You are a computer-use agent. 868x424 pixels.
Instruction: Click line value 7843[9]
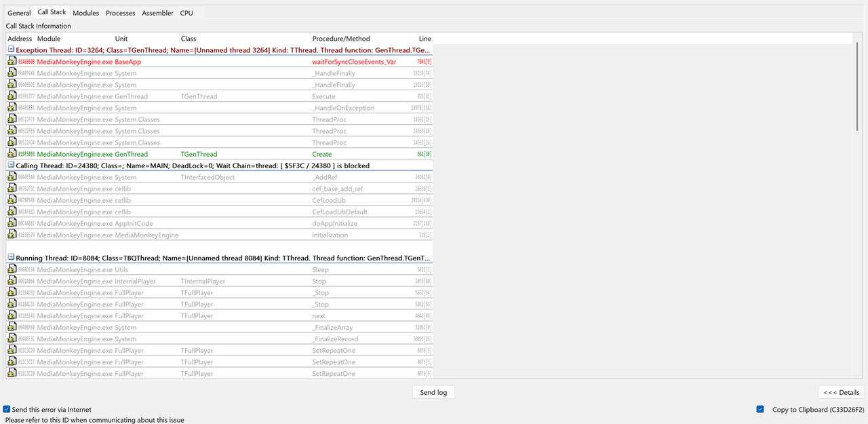pyautogui.click(x=425, y=62)
